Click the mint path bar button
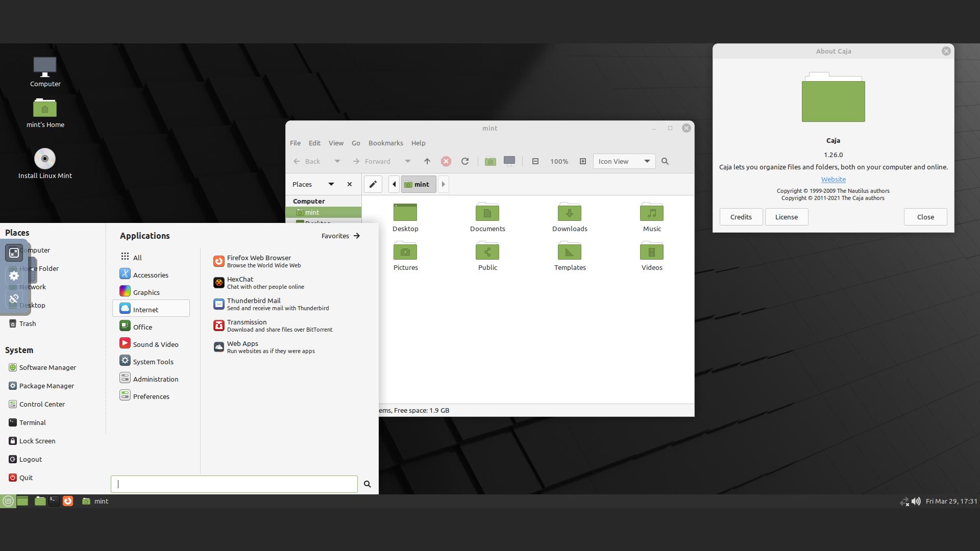The width and height of the screenshot is (980, 551). [x=418, y=184]
